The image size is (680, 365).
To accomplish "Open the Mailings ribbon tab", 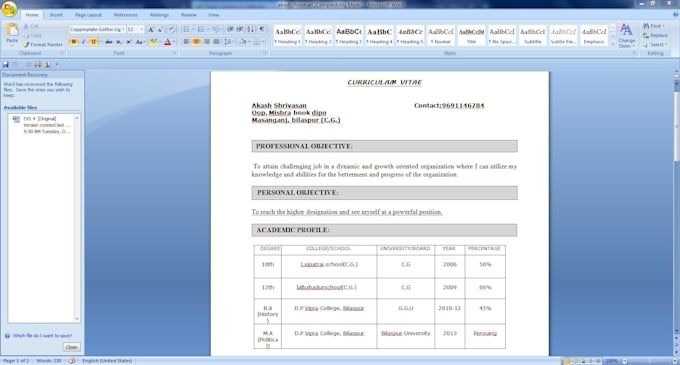I will pos(159,15).
